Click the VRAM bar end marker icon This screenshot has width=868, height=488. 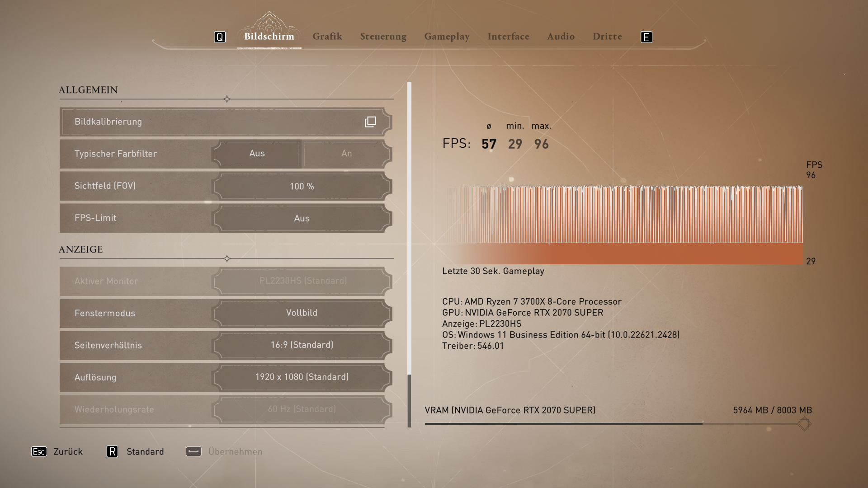pyautogui.click(x=804, y=424)
